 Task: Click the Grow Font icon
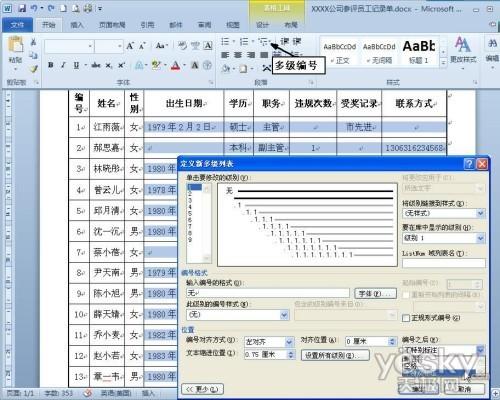coord(130,46)
